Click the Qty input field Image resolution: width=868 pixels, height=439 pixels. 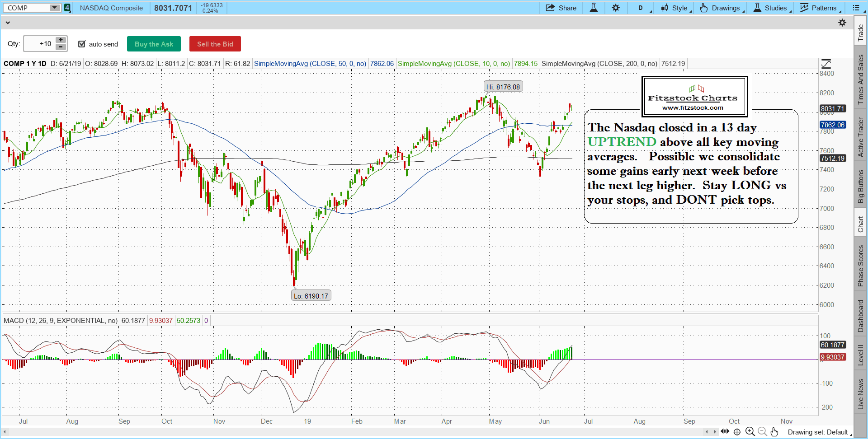[x=39, y=44]
